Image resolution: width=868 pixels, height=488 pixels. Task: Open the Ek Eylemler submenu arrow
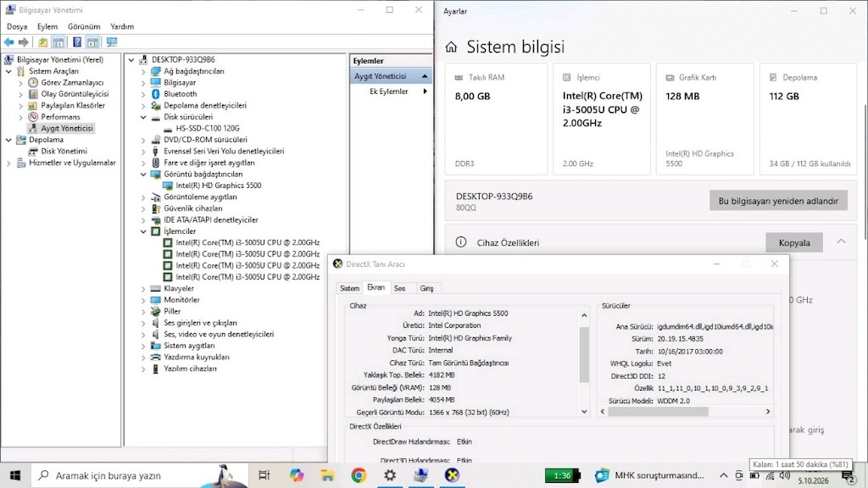coord(426,91)
